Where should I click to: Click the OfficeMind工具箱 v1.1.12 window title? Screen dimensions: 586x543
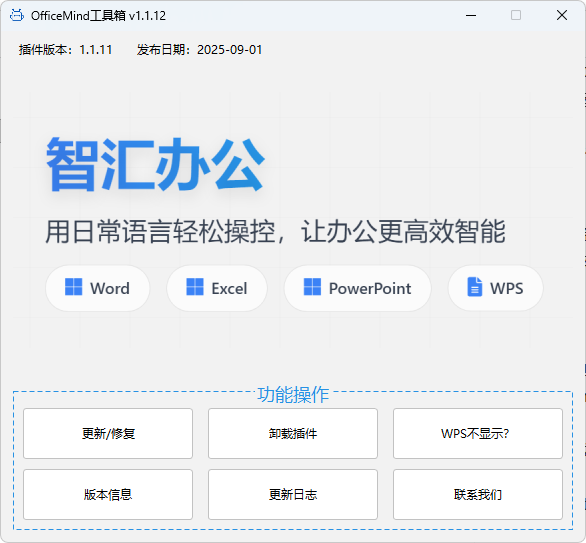[98, 16]
